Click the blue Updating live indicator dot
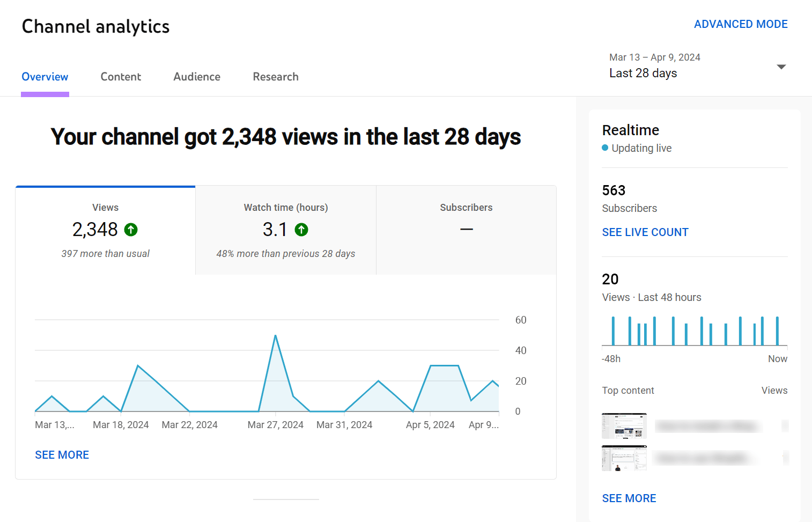The width and height of the screenshot is (812, 522). point(606,148)
